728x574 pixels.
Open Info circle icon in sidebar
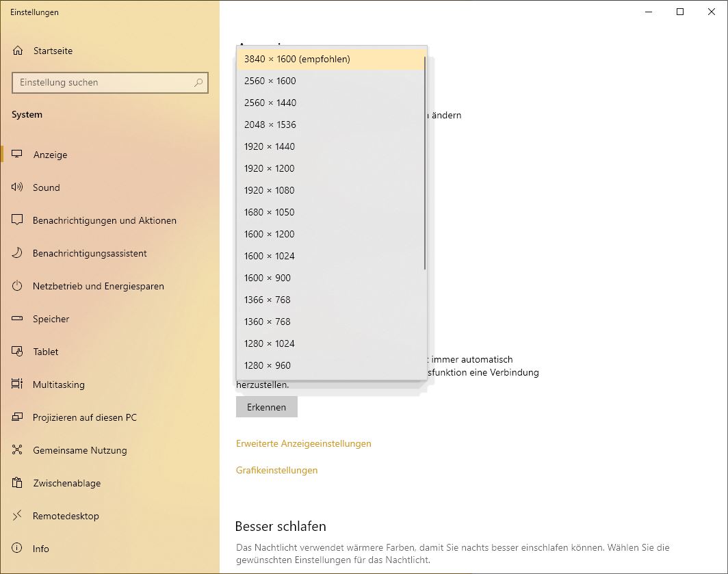coord(17,548)
